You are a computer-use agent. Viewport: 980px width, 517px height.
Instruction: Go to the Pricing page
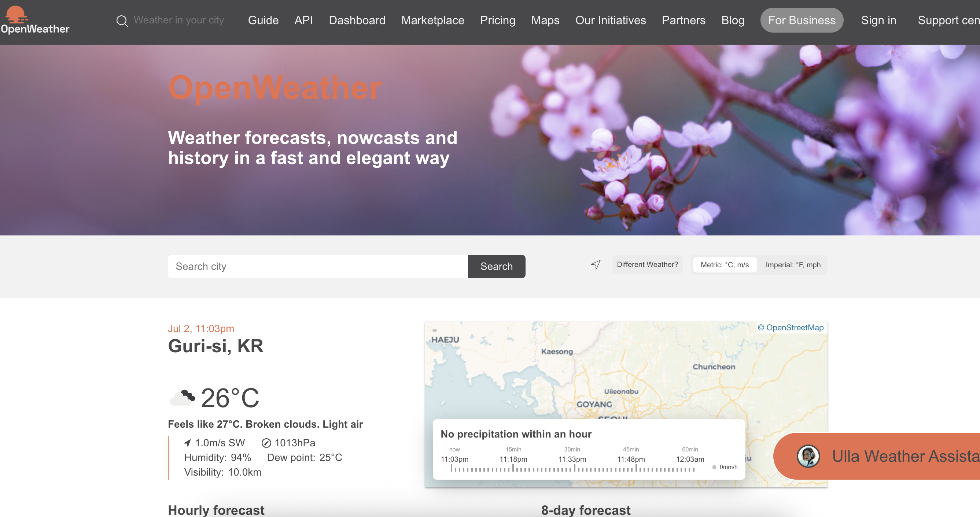tap(497, 20)
